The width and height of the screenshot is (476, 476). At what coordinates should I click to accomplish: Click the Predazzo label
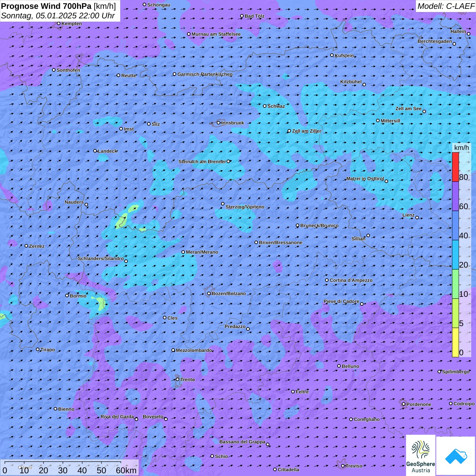coord(235,326)
